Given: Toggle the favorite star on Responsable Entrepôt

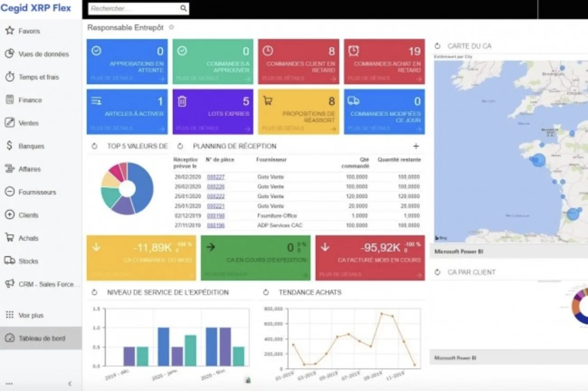Looking at the screenshot, I should (x=171, y=27).
